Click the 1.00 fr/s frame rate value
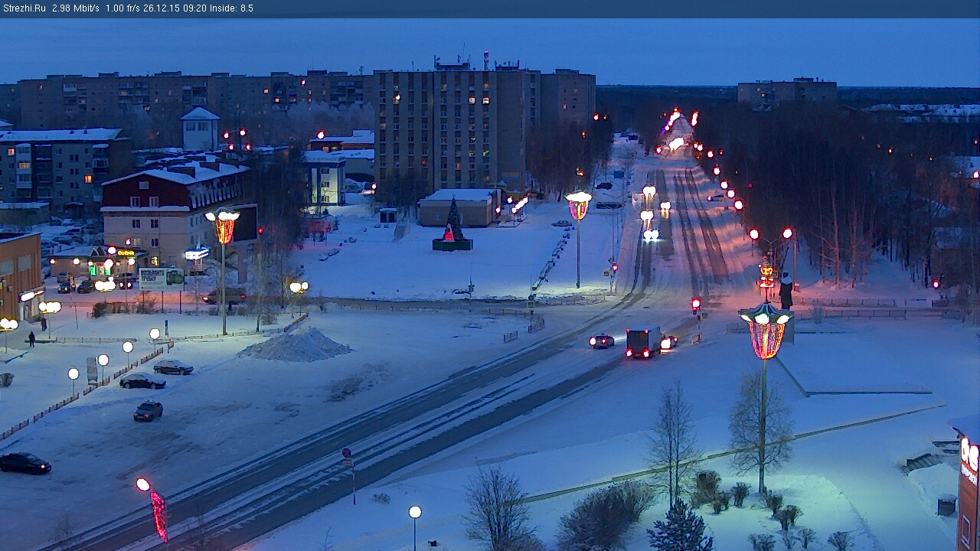 click(x=124, y=8)
